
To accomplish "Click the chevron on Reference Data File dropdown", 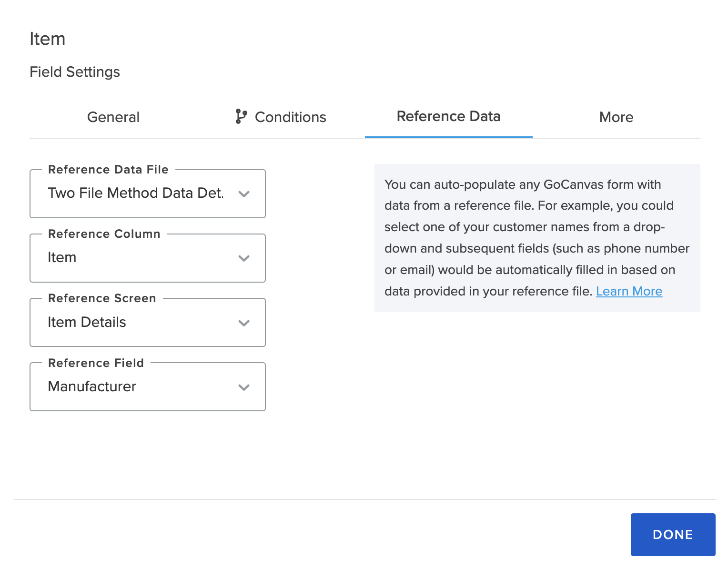I will click(244, 194).
